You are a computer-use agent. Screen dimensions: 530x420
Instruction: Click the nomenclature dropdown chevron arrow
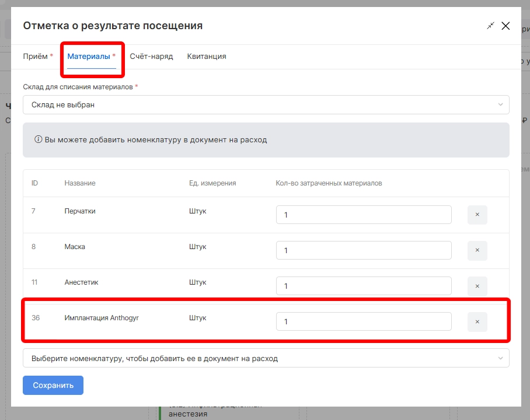[x=500, y=358]
